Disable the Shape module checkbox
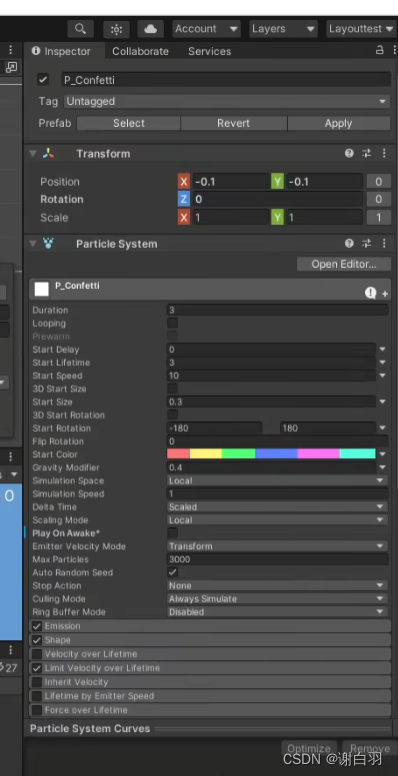This screenshot has height=776, width=398. (37, 640)
